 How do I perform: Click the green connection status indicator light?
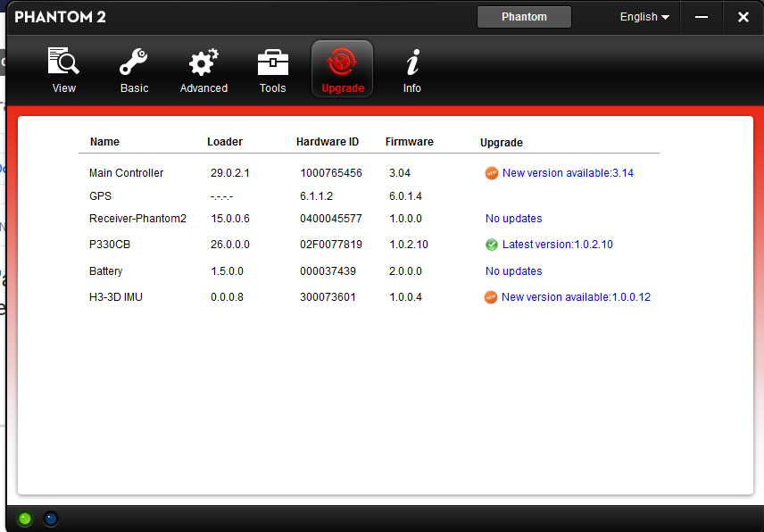24,519
